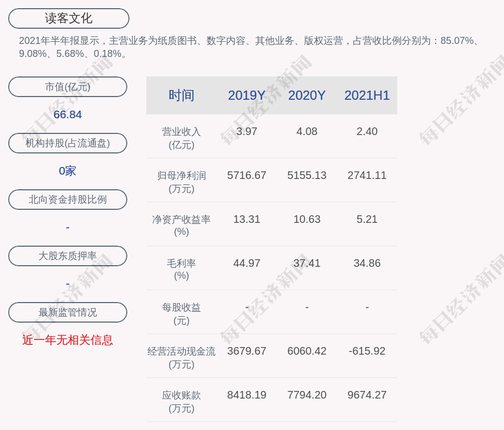Image resolution: width=504 pixels, height=430 pixels.
Task: Click the 最新监管情况 pill
Action: (68, 312)
